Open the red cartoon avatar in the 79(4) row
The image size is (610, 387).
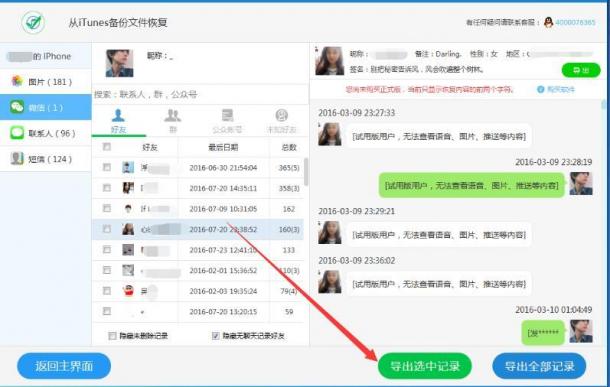coord(128,291)
